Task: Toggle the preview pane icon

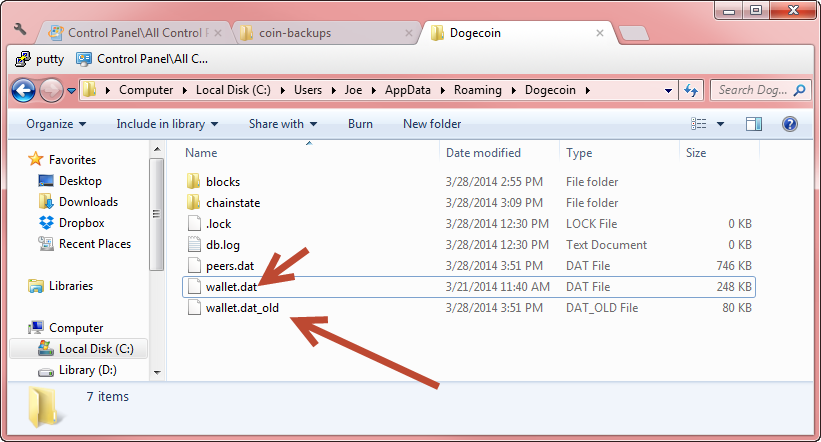Action: [753, 124]
